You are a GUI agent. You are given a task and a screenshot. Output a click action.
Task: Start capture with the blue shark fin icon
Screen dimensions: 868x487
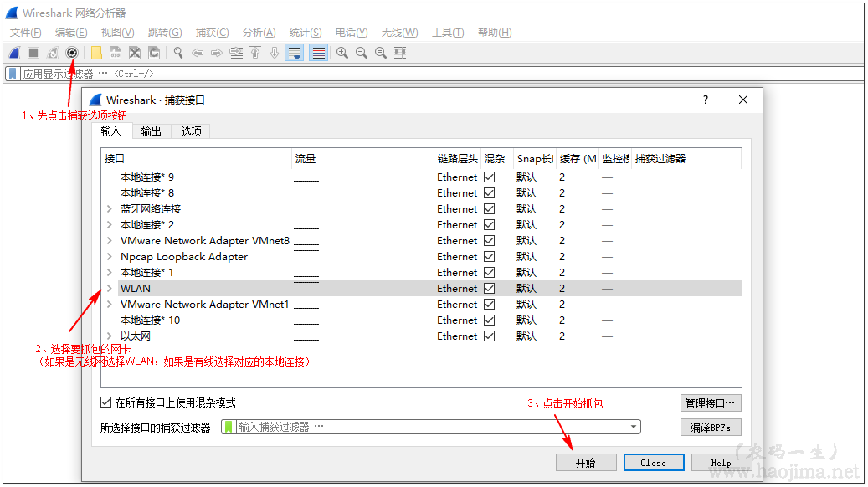pyautogui.click(x=13, y=52)
